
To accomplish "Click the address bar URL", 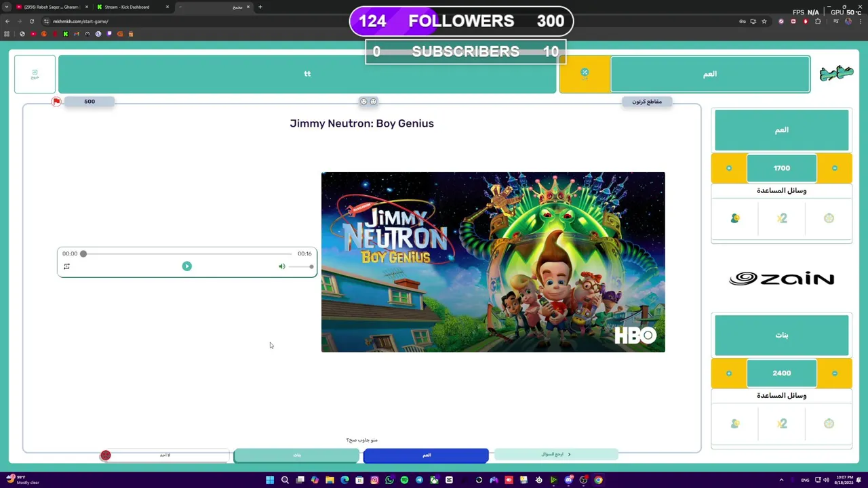I will [x=81, y=21].
